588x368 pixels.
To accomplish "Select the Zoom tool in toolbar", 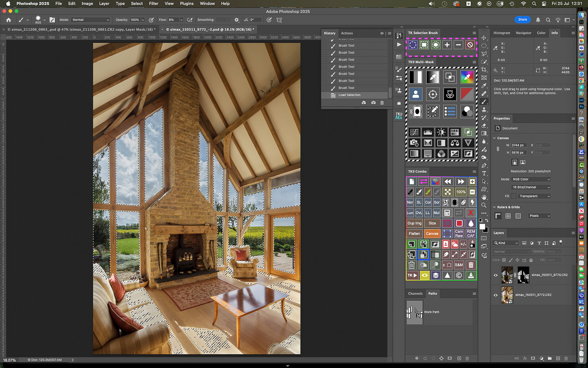I will (x=484, y=205).
